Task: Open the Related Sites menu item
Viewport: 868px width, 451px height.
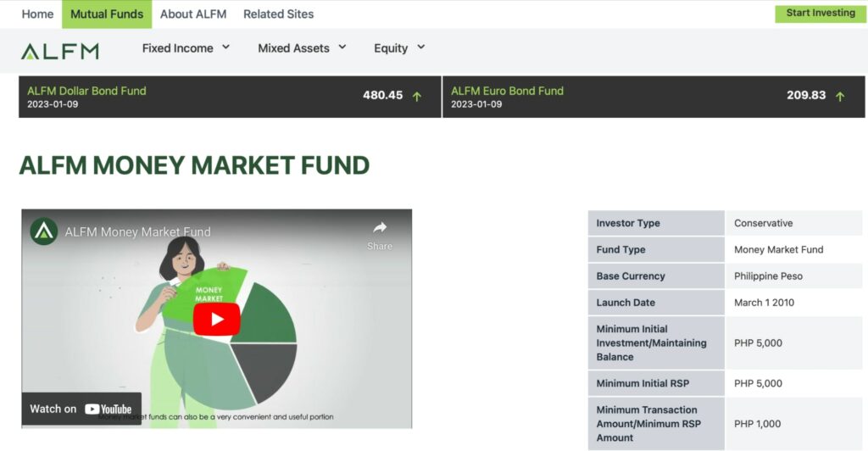Action: 278,14
